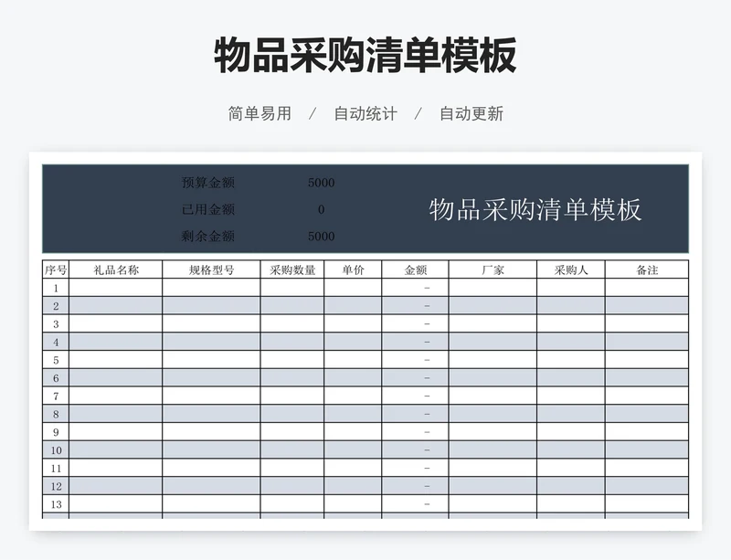The image size is (731, 560).
Task: Click row number 12 cell
Action: (x=56, y=486)
